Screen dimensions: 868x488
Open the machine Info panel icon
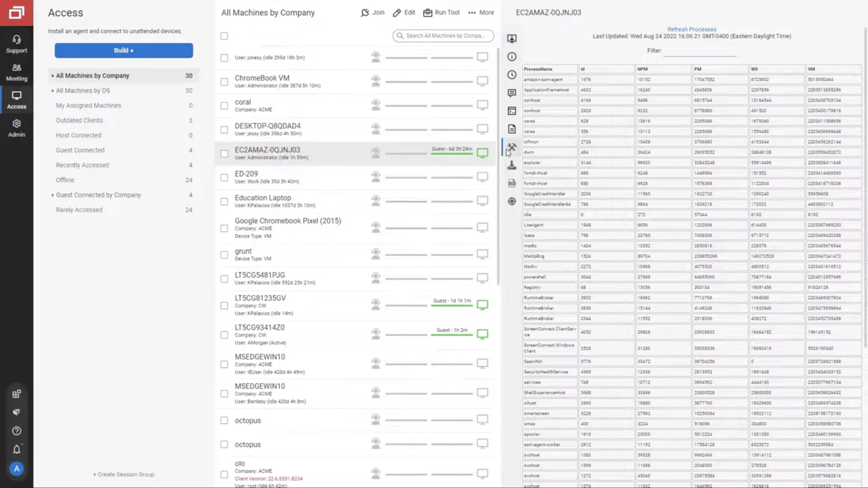click(512, 56)
